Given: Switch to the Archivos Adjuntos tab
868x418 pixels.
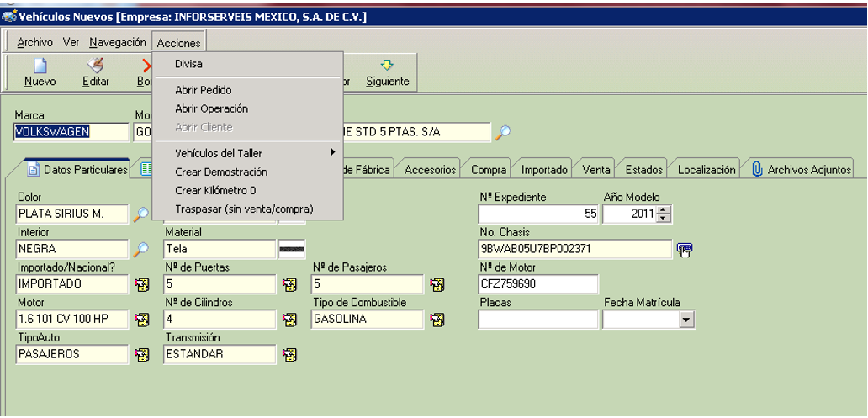Looking at the screenshot, I should (x=800, y=169).
